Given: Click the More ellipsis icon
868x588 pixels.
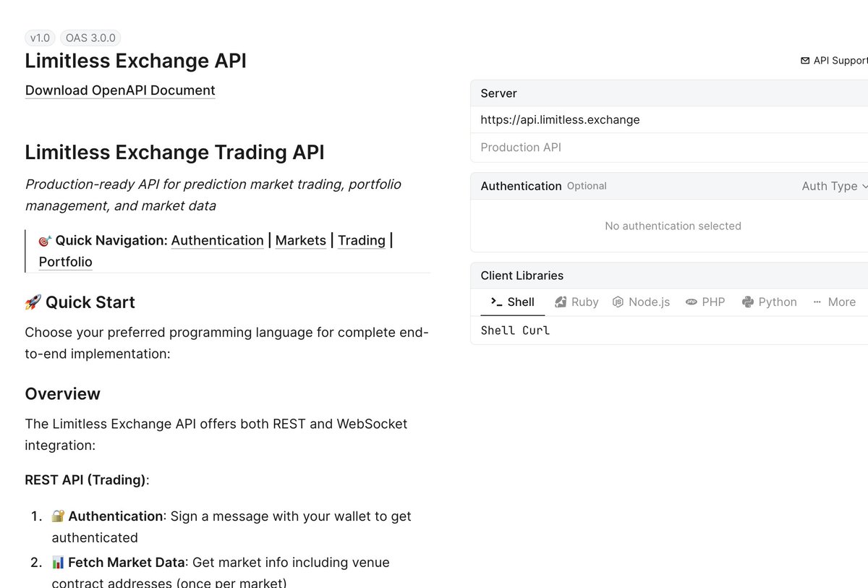Looking at the screenshot, I should [x=817, y=302].
